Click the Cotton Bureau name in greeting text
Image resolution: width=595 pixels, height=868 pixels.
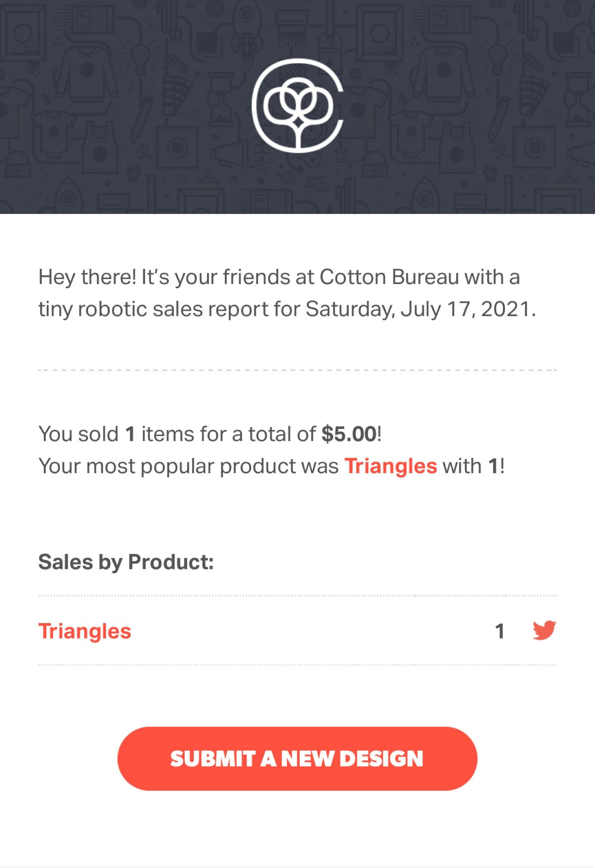tap(389, 277)
